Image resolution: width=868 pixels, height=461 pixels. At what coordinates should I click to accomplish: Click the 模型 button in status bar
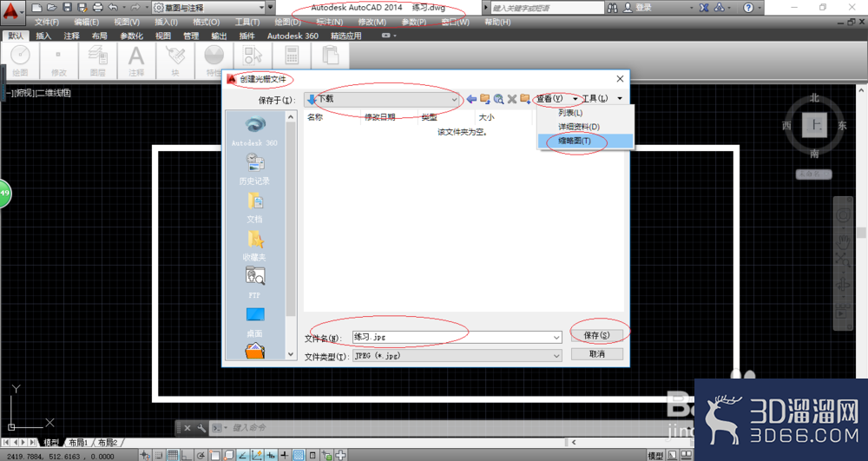pyautogui.click(x=655, y=456)
